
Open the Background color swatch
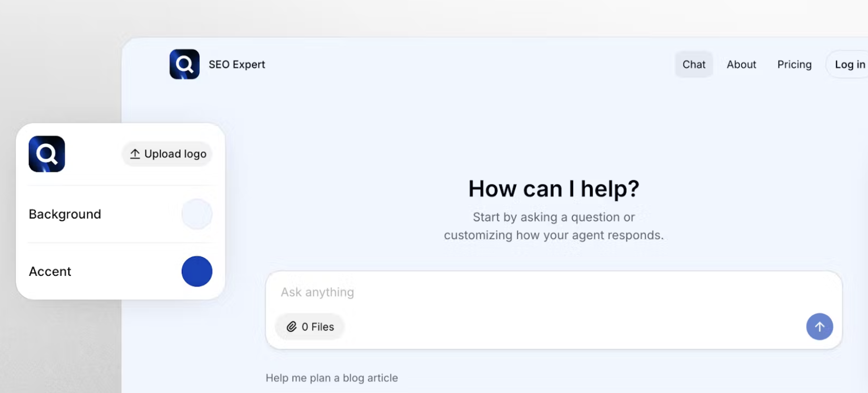(x=197, y=214)
